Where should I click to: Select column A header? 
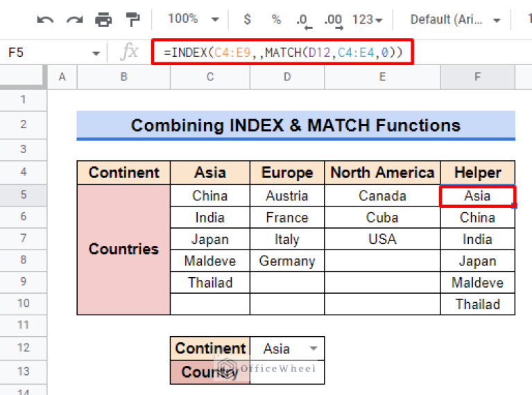(x=62, y=77)
